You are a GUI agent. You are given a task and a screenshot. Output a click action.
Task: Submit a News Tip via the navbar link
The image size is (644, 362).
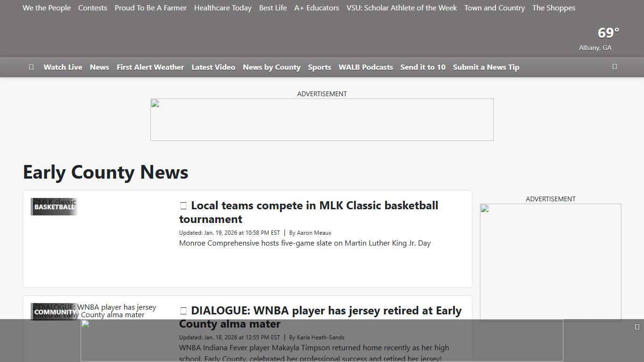(486, 67)
